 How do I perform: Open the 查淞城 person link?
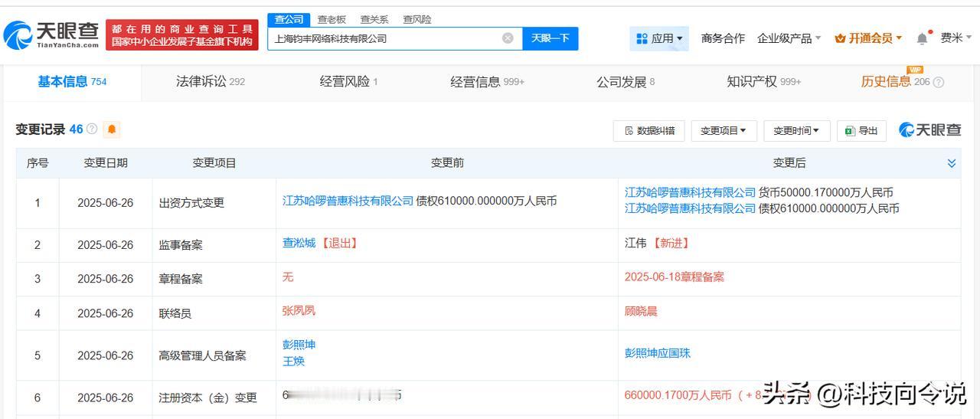[x=299, y=243]
